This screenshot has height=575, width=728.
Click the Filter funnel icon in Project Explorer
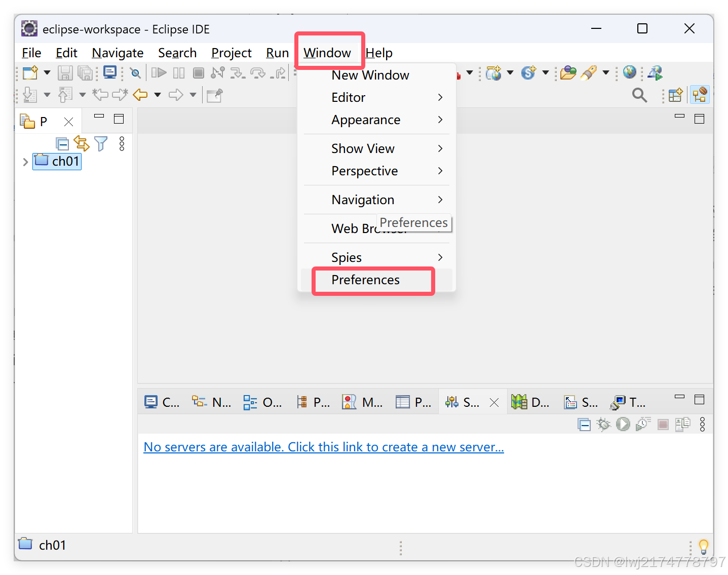[x=101, y=144]
